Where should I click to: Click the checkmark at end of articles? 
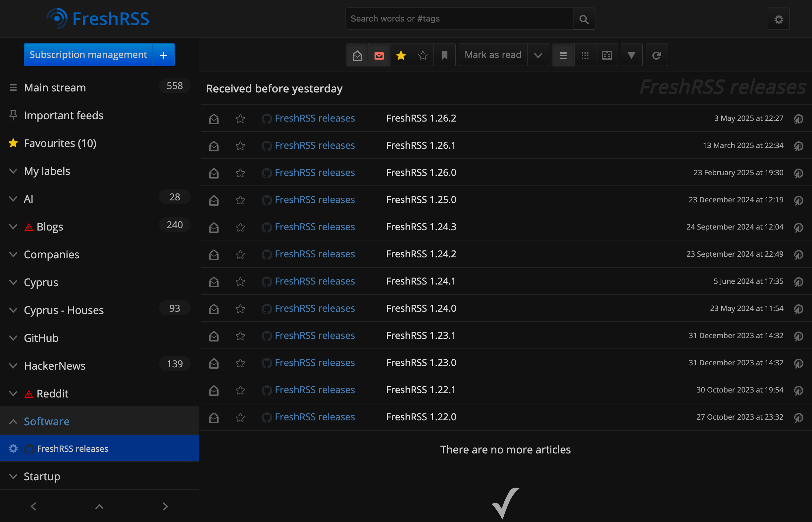[x=505, y=503]
